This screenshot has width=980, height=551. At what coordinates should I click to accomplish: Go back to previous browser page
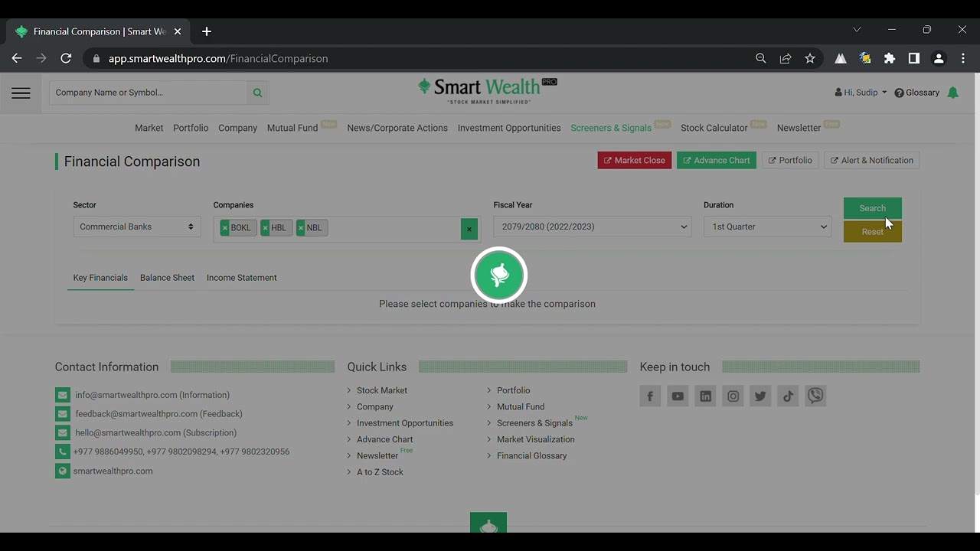click(17, 58)
